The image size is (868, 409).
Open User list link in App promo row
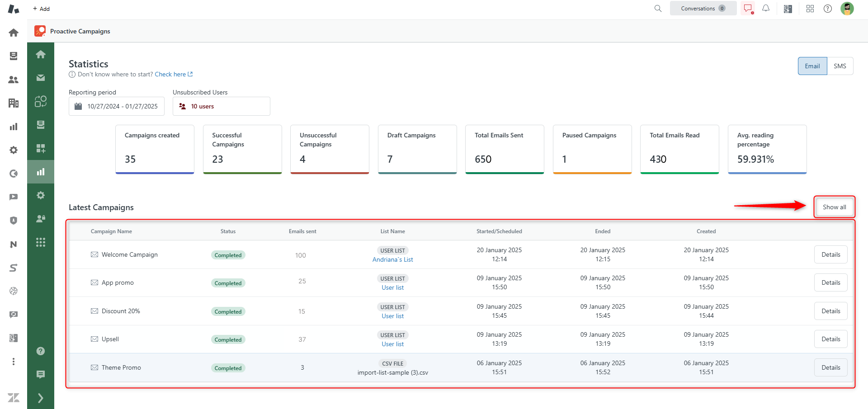392,287
